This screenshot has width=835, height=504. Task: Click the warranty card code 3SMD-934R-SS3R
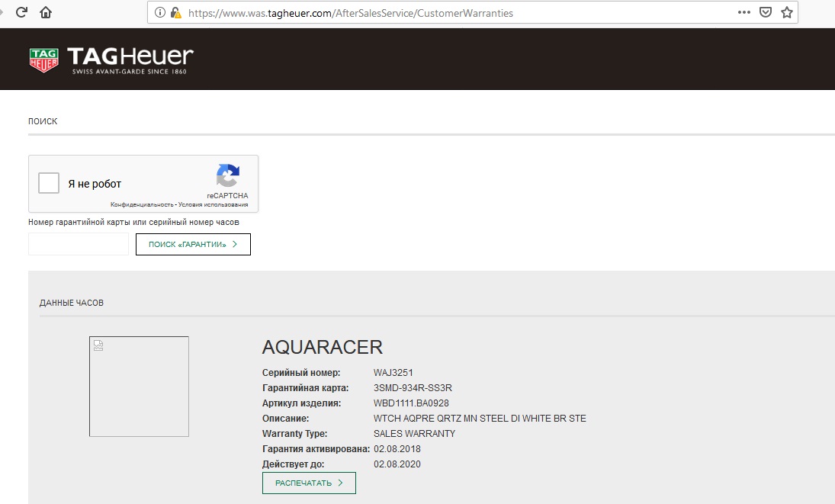[x=413, y=388]
